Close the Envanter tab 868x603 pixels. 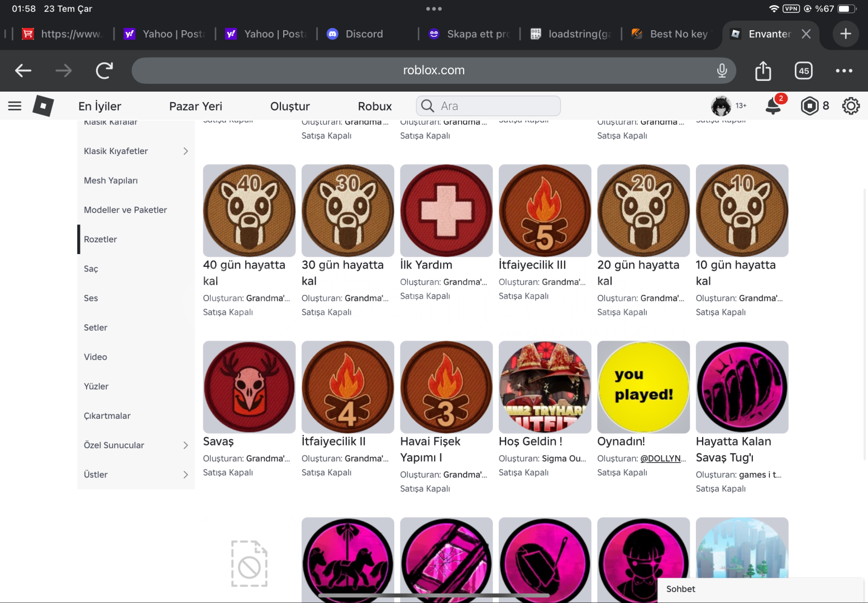point(806,34)
